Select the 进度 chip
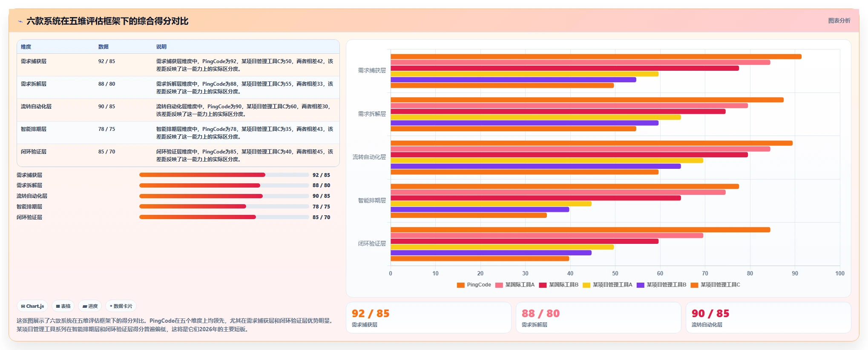Image resolution: width=868 pixels, height=350 pixels. 90,306
